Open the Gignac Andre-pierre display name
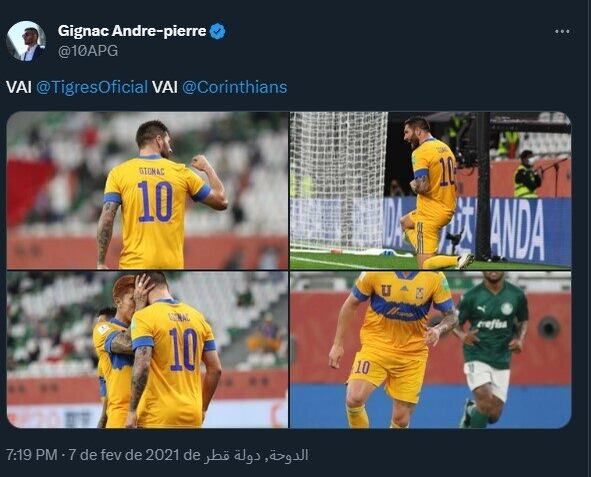591x477 pixels. pos(132,31)
